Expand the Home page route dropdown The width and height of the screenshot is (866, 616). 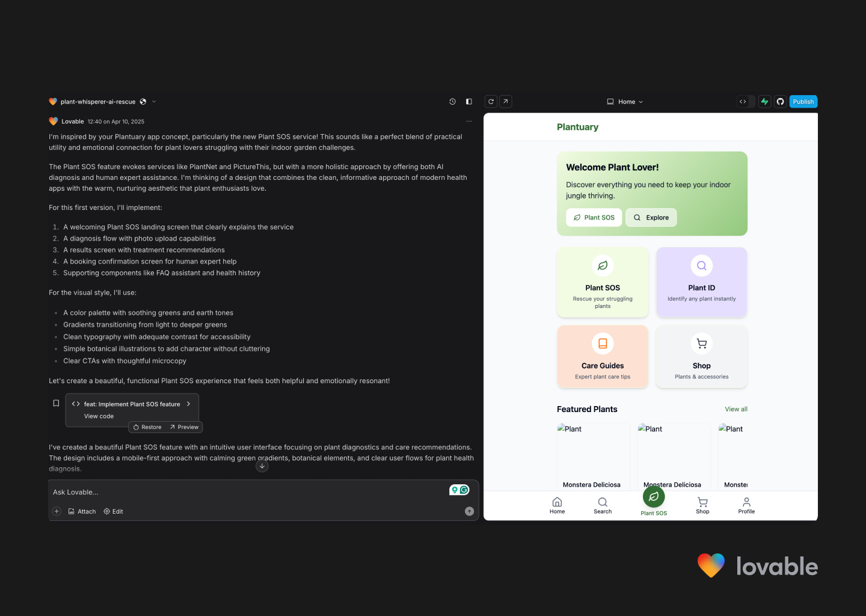pyautogui.click(x=625, y=102)
